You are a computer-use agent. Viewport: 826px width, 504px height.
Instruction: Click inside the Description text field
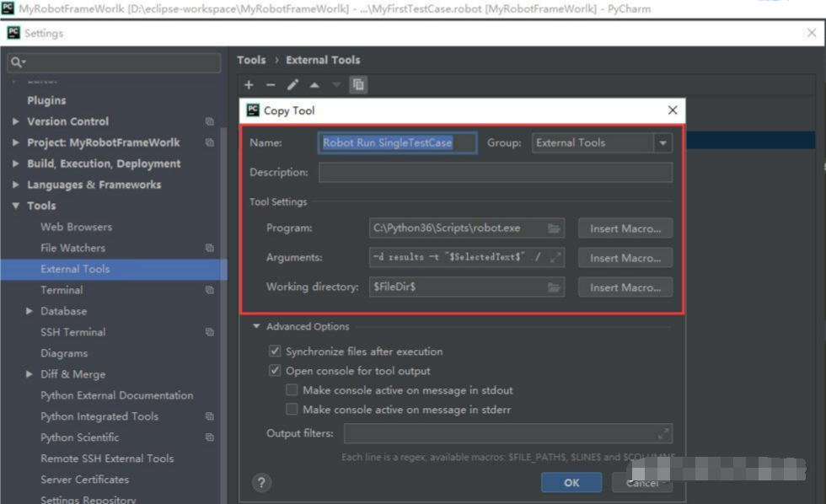(495, 172)
